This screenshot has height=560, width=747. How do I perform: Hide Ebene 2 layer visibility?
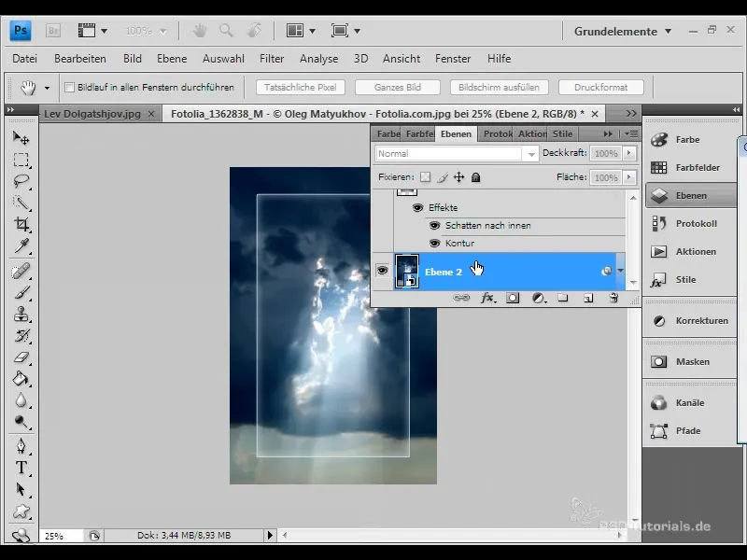coord(382,271)
